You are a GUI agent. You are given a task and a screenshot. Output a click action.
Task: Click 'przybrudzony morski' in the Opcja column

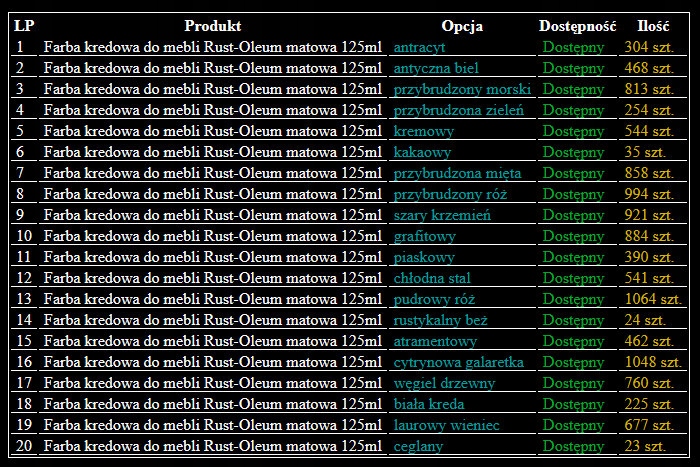(462, 89)
